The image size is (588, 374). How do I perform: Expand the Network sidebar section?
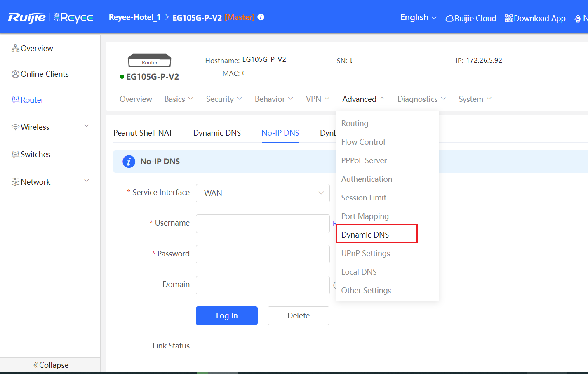tap(87, 181)
